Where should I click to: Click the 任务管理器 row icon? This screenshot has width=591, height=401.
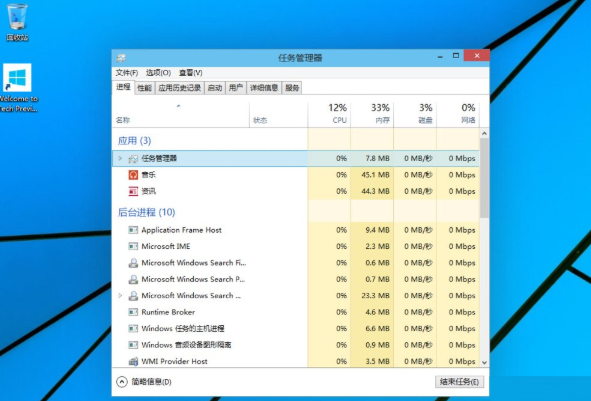click(x=133, y=159)
